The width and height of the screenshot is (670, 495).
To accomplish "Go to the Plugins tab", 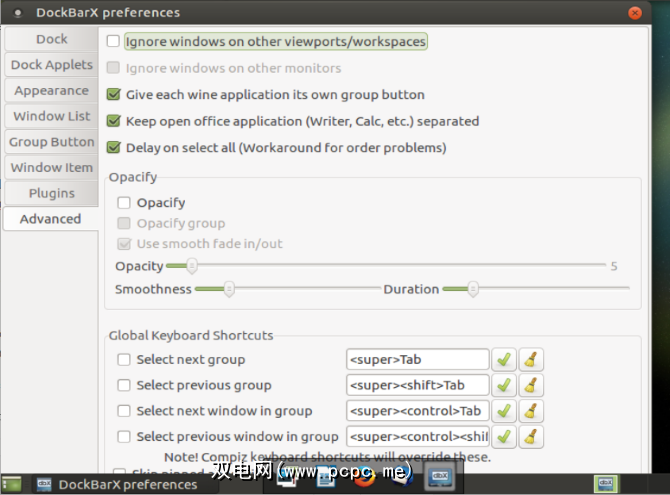I will 51,193.
